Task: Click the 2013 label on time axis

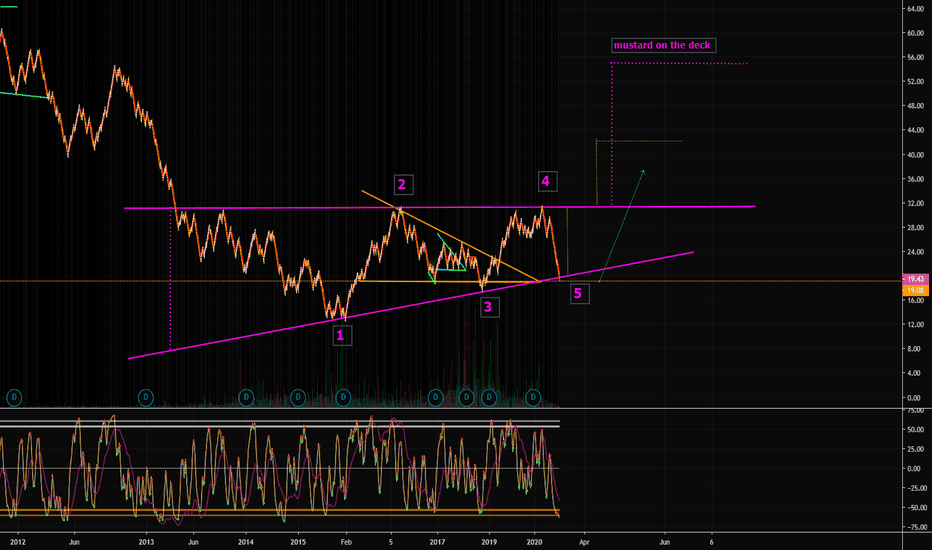Action: click(x=146, y=542)
